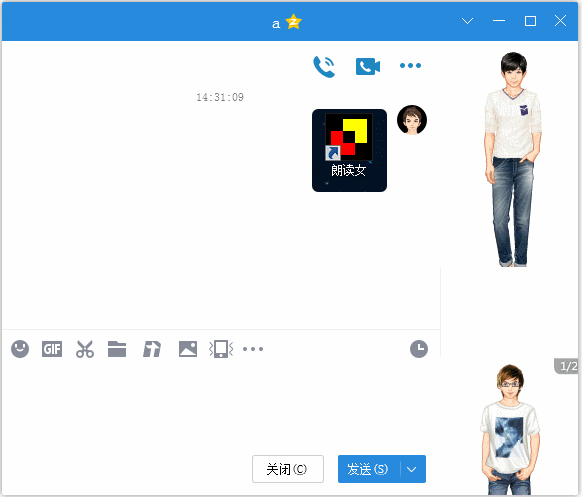Insert a picture into the message
This screenshot has width=582, height=497.
pyautogui.click(x=188, y=349)
